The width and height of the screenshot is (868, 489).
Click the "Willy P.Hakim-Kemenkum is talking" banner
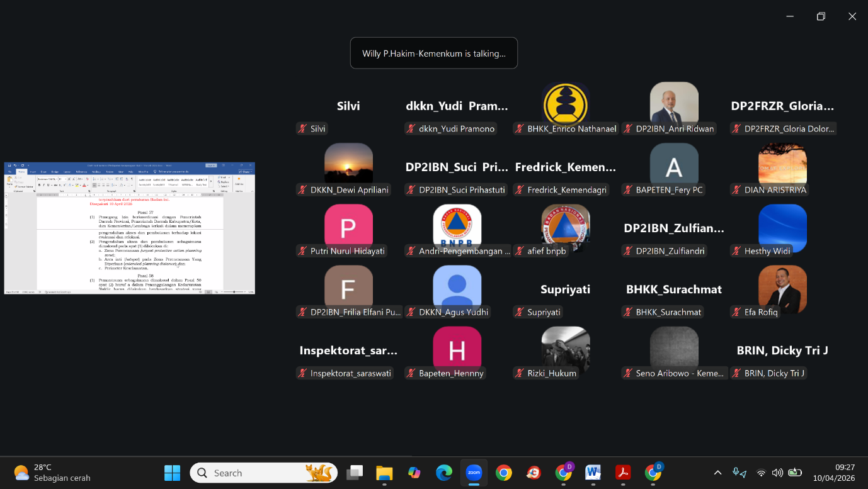(433, 53)
